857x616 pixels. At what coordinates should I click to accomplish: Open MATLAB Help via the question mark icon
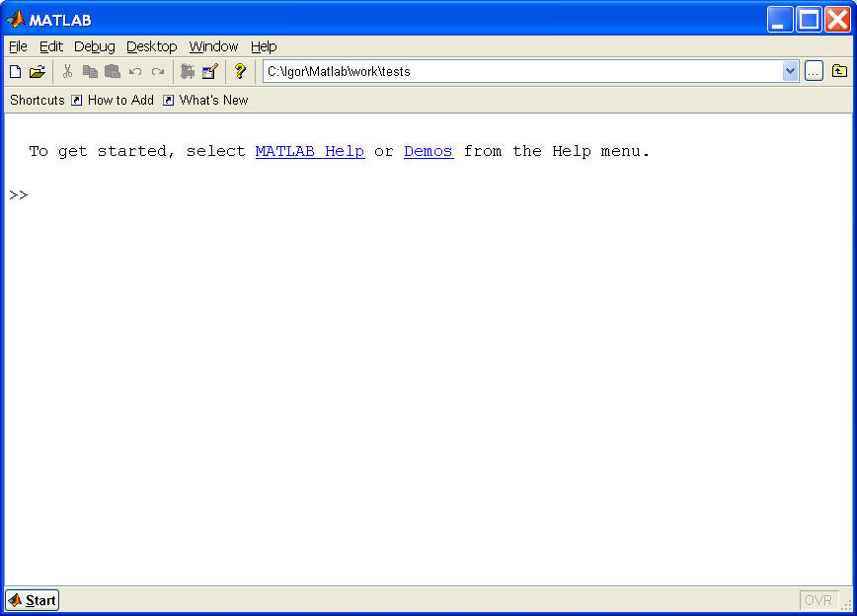coord(239,70)
